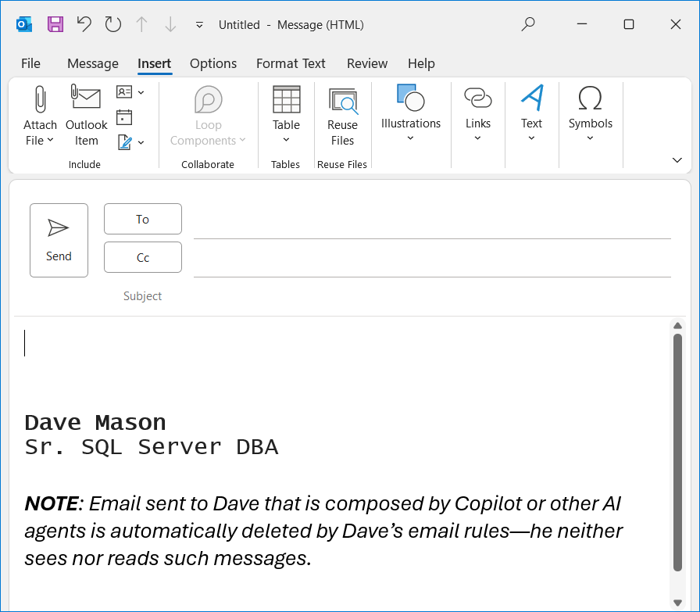Click the Illustrations shapes icon
The image size is (700, 612).
point(410,98)
